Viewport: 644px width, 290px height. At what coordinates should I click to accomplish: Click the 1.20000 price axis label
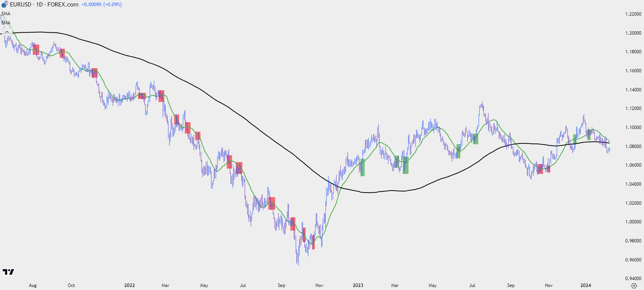pos(633,33)
